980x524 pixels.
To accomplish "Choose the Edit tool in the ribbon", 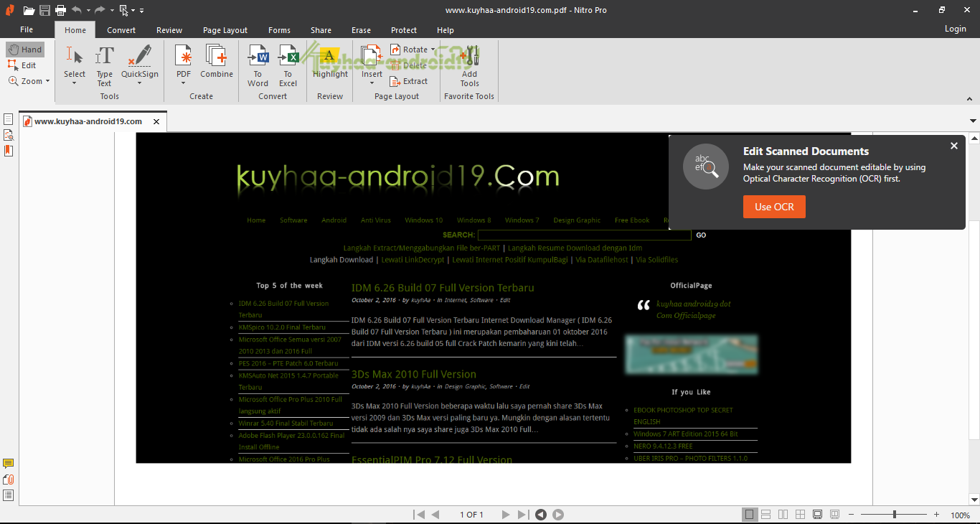I will coord(22,65).
